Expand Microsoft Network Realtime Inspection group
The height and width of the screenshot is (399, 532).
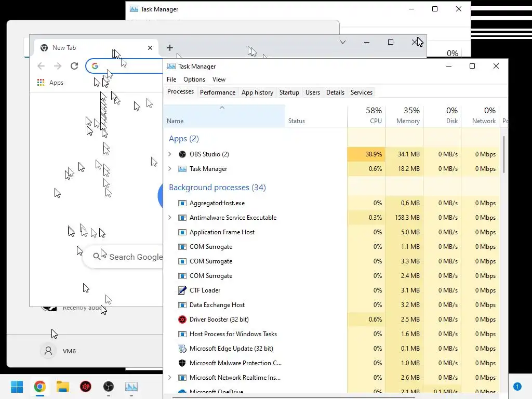point(170,378)
